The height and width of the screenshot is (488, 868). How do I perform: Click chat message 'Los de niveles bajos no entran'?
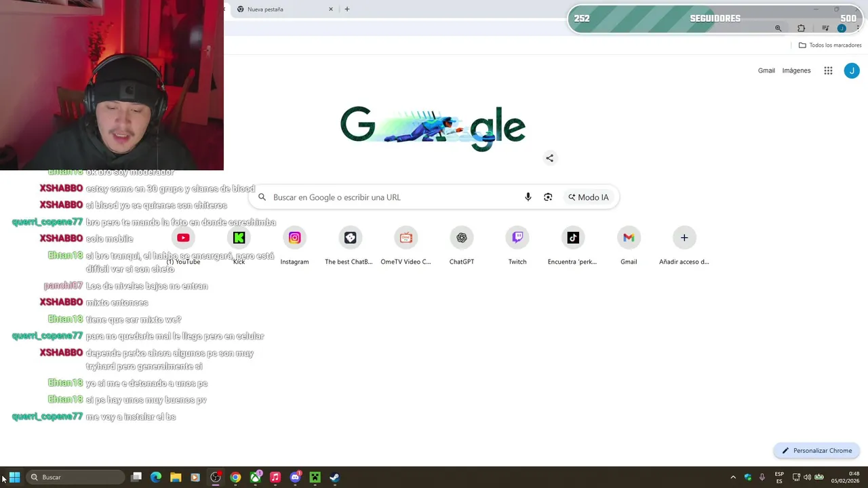pos(146,286)
